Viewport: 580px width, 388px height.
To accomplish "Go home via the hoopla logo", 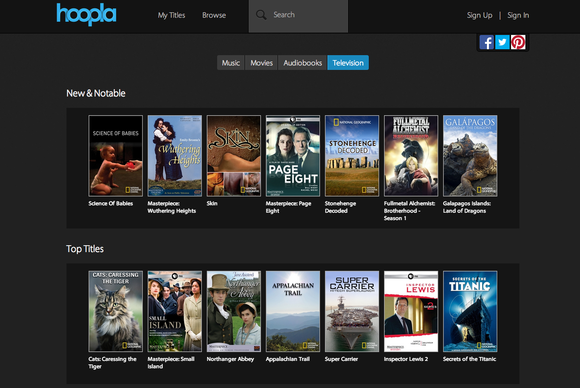I will (x=86, y=14).
